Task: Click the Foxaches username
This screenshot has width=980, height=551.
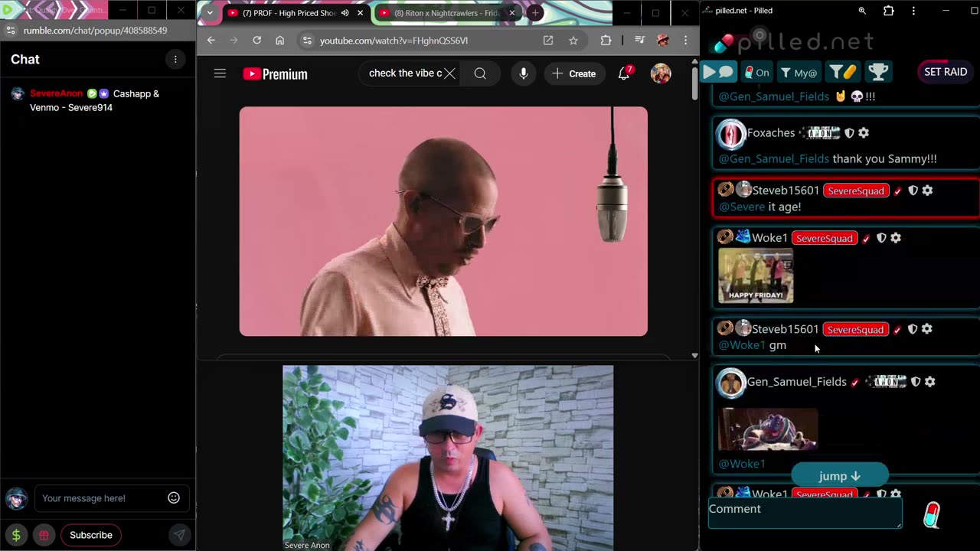Action: coord(771,133)
